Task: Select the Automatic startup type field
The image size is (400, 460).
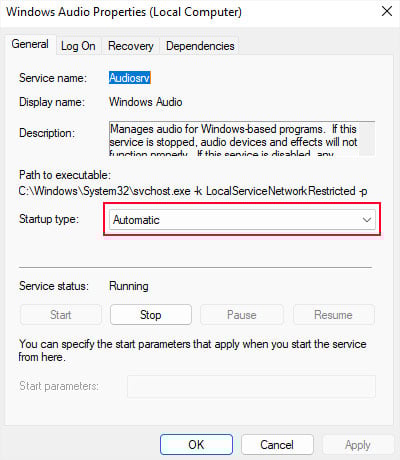Action: [242, 220]
